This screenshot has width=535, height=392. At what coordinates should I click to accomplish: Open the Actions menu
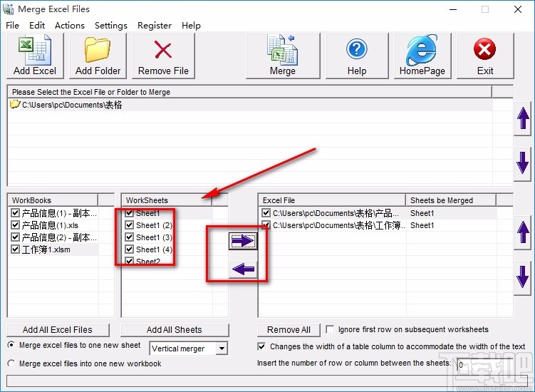tap(70, 25)
